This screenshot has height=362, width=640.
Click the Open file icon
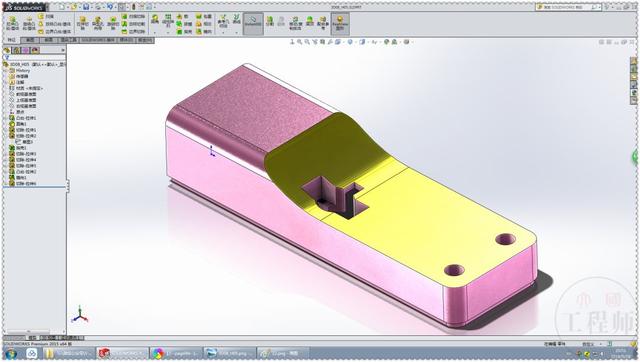pyautogui.click(x=73, y=7)
